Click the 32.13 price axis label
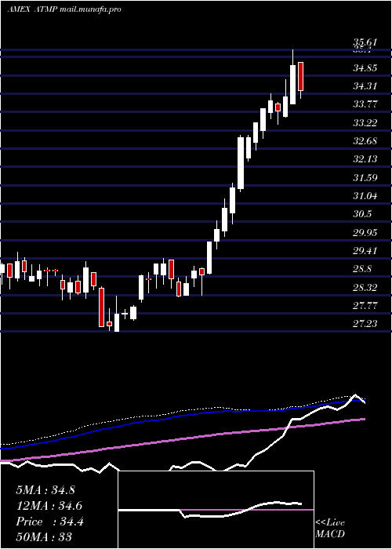 click(x=365, y=159)
